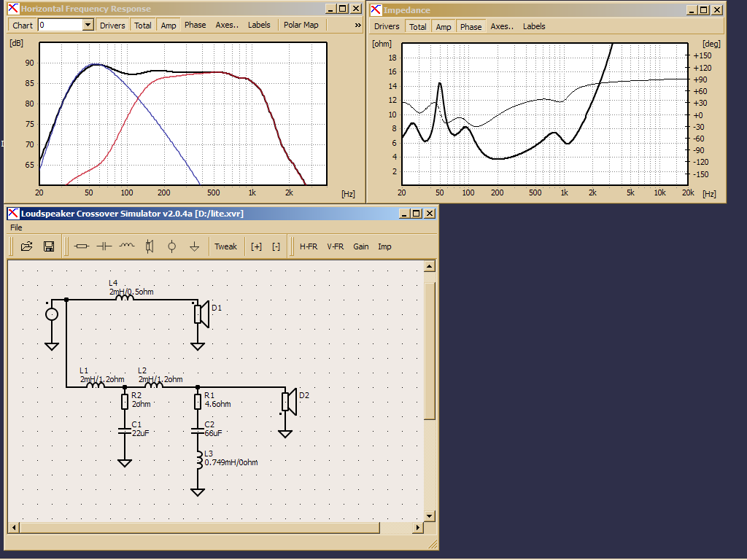Expand hidden toolbar items chevron
747x560 pixels.
click(357, 26)
